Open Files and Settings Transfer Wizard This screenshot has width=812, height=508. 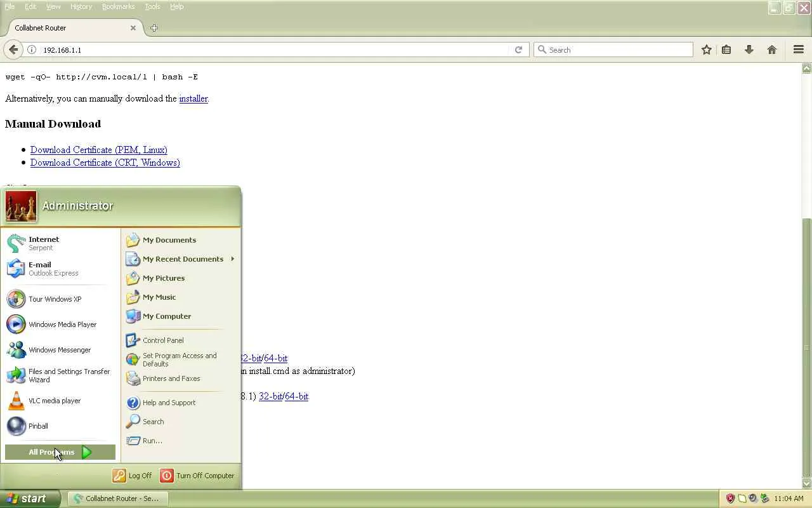coord(60,375)
